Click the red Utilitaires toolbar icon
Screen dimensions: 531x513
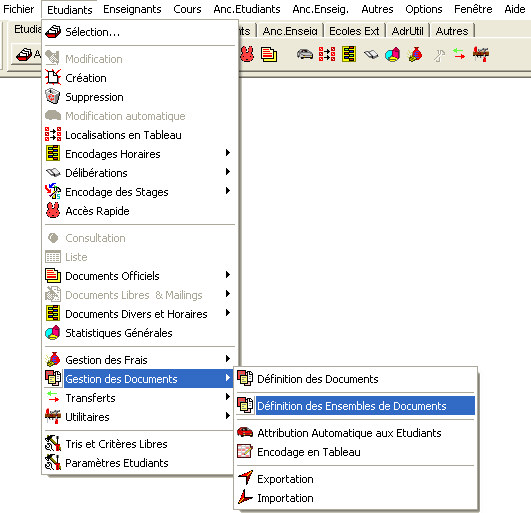pyautogui.click(x=481, y=54)
